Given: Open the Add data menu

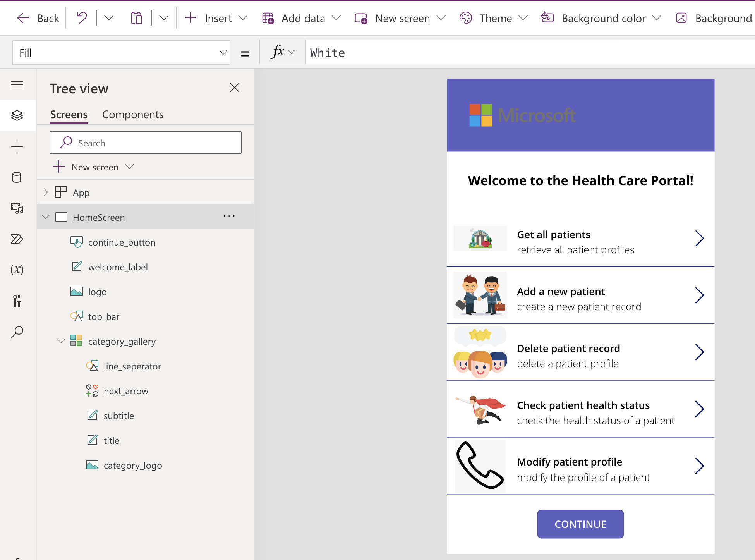Looking at the screenshot, I should [x=301, y=18].
